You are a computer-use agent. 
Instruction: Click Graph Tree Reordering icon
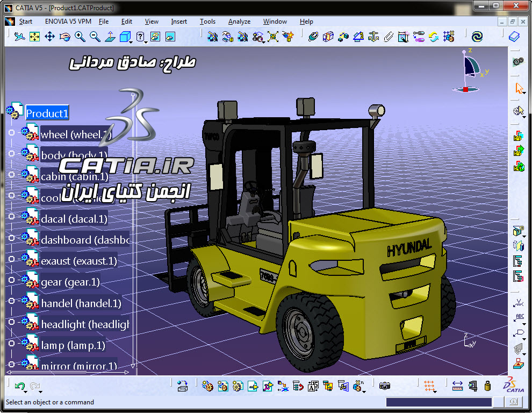(x=298, y=386)
